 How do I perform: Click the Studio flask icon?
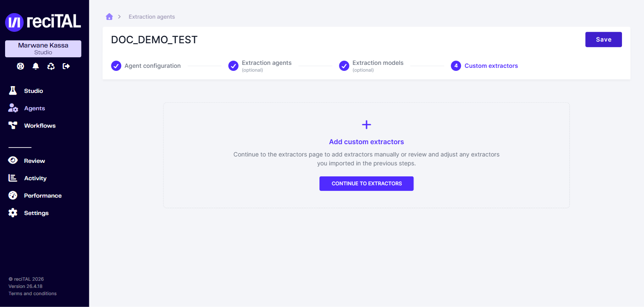[x=13, y=91]
